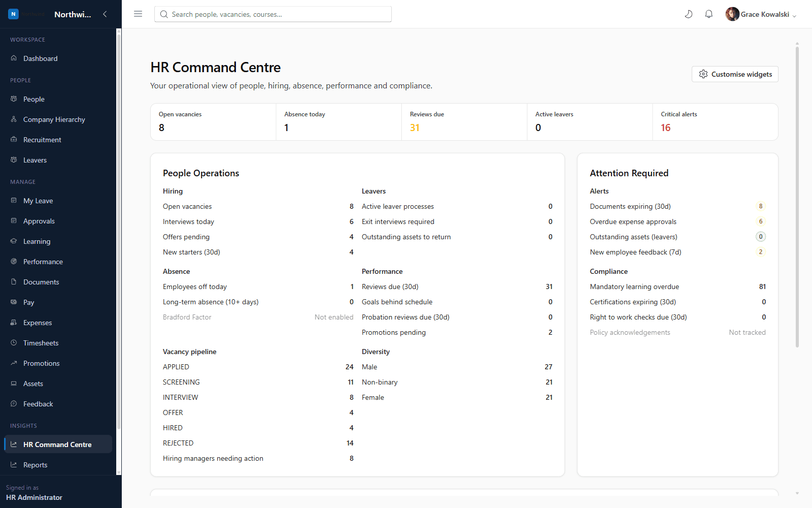The image size is (812, 508).
Task: Collapse the sidebar with chevron arrow
Action: tap(105, 14)
